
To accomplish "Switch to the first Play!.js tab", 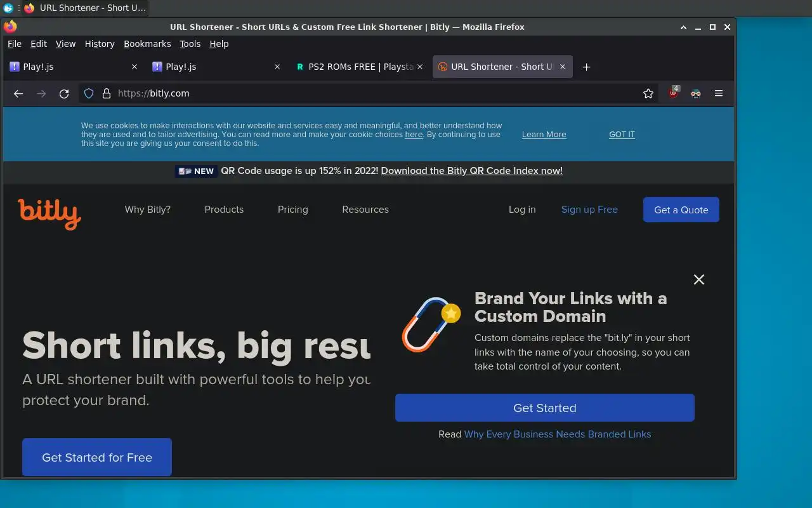I will tap(74, 67).
